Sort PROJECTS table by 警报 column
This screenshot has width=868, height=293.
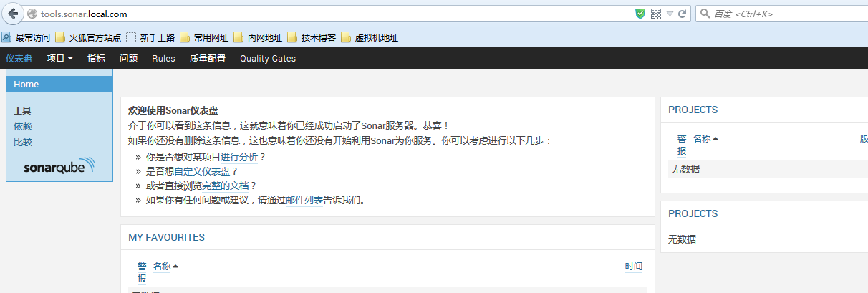click(682, 145)
